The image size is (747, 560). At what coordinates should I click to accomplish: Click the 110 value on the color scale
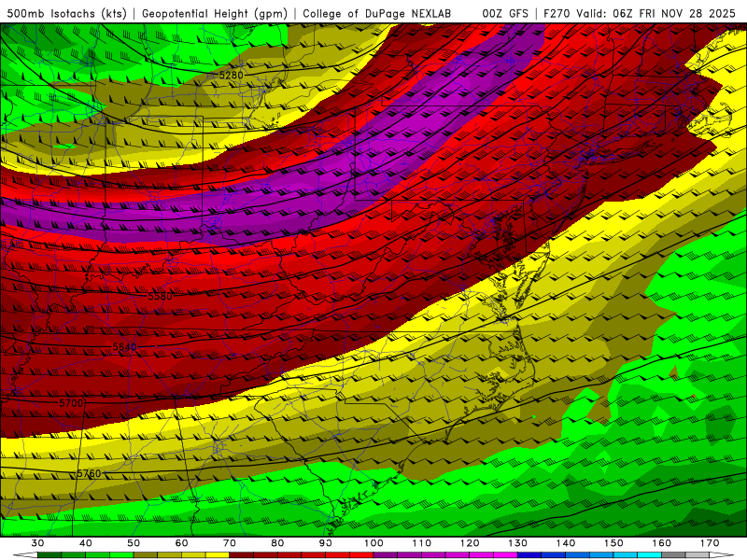coord(422,543)
